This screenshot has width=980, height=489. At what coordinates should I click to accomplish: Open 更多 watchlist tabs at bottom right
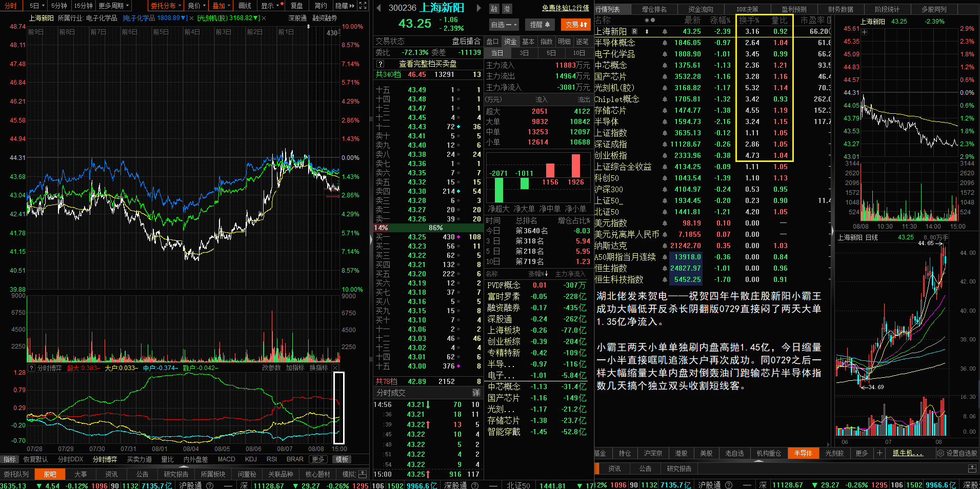point(862,453)
